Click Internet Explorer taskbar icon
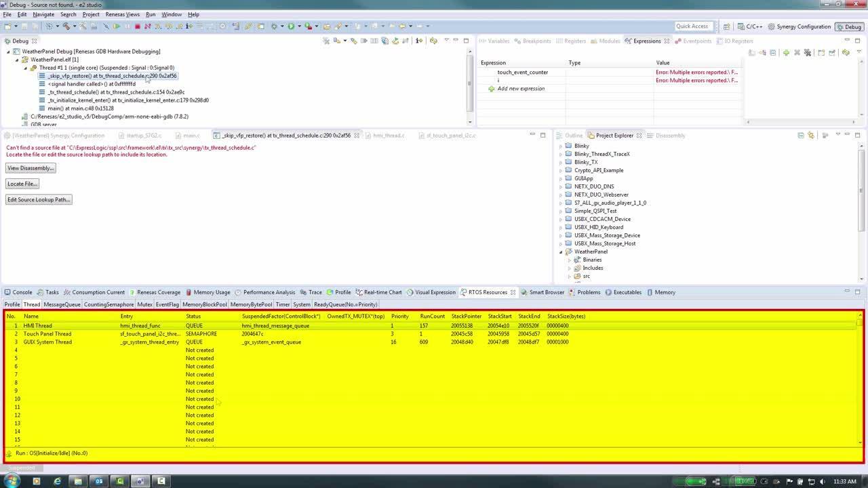The width and height of the screenshot is (868, 488). click(57, 481)
